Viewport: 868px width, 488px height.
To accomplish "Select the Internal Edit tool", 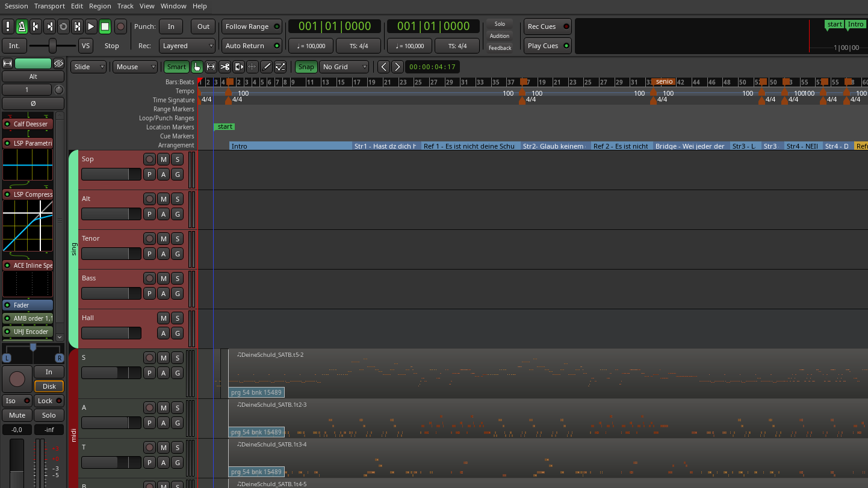I will click(x=280, y=67).
